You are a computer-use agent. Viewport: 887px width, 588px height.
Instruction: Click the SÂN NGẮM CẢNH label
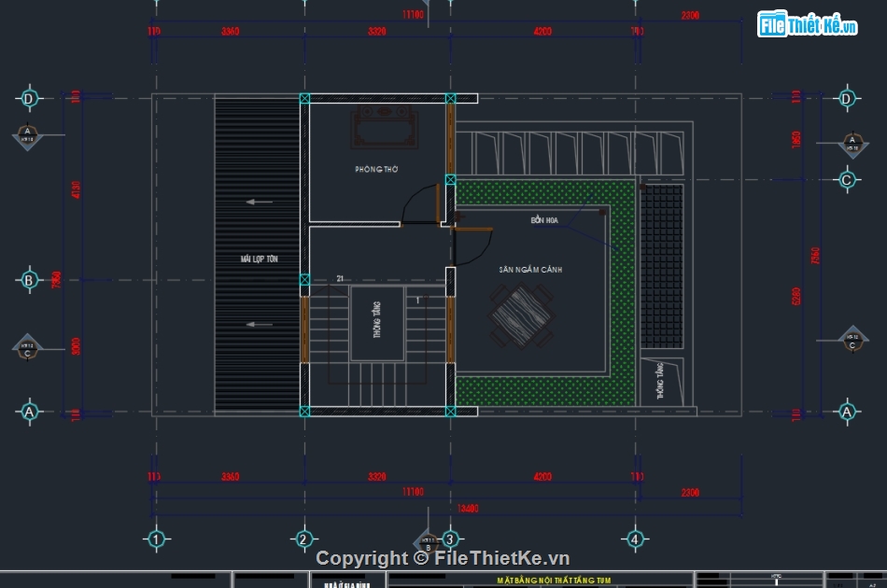530,270
